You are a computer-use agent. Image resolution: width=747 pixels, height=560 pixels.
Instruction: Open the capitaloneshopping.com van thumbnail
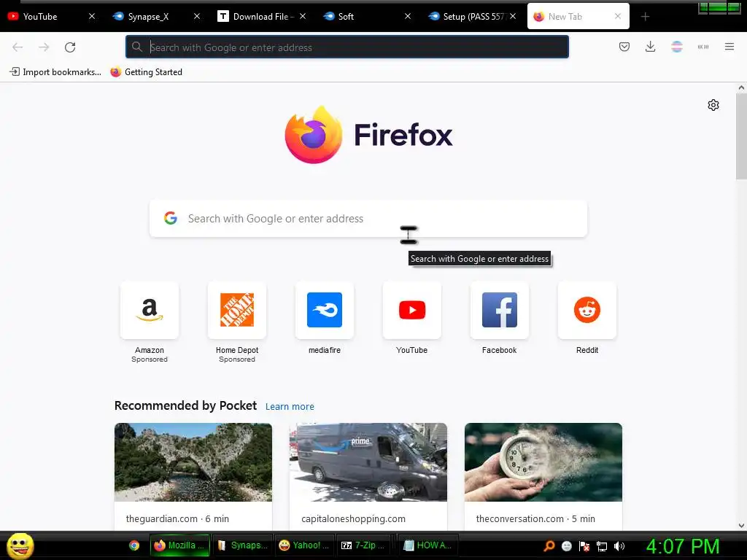coord(368,462)
